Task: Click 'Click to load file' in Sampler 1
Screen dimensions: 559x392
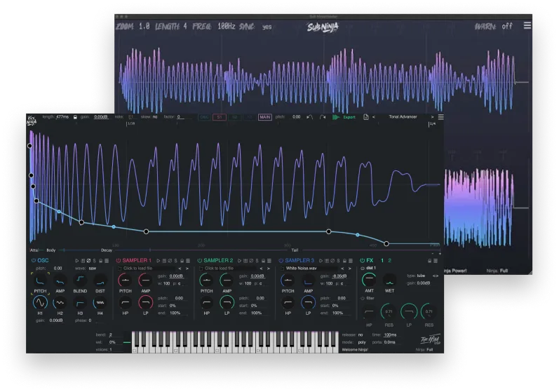Action: pyautogui.click(x=137, y=269)
